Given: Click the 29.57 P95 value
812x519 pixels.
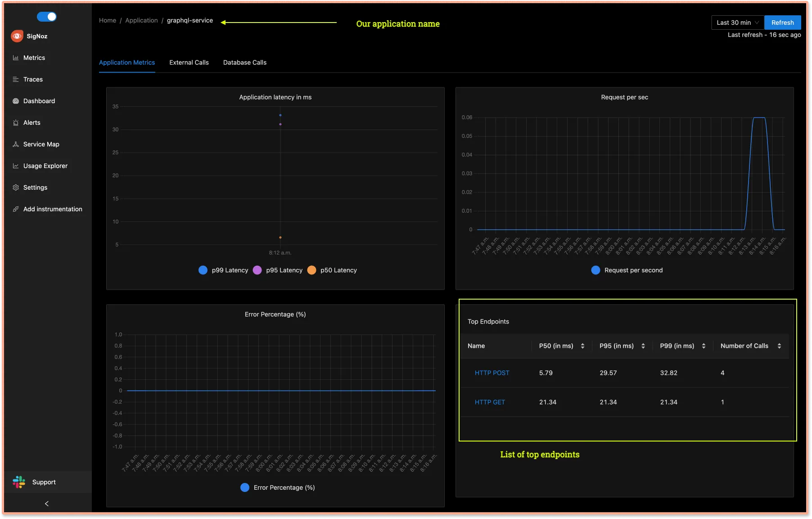Looking at the screenshot, I should point(608,373).
